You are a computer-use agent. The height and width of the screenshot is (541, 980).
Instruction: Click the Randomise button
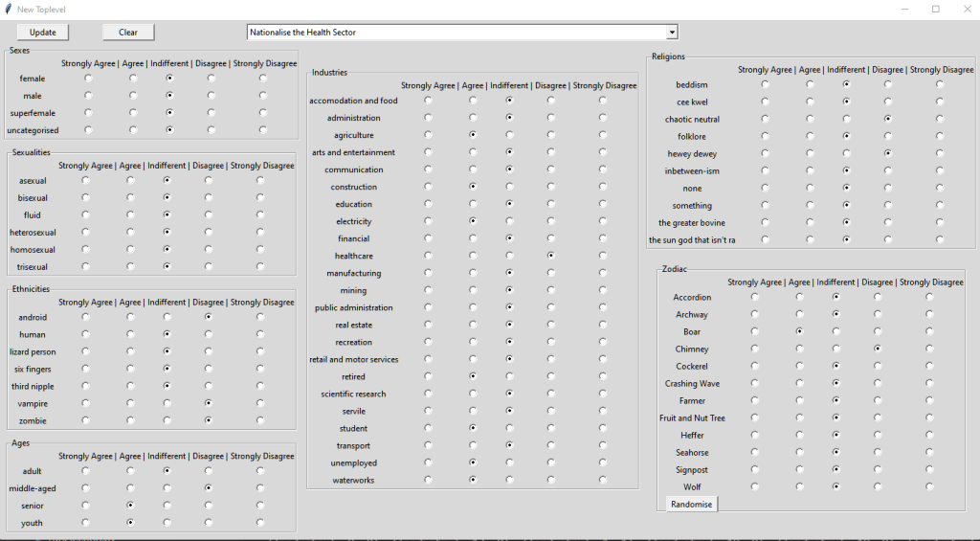tap(691, 504)
